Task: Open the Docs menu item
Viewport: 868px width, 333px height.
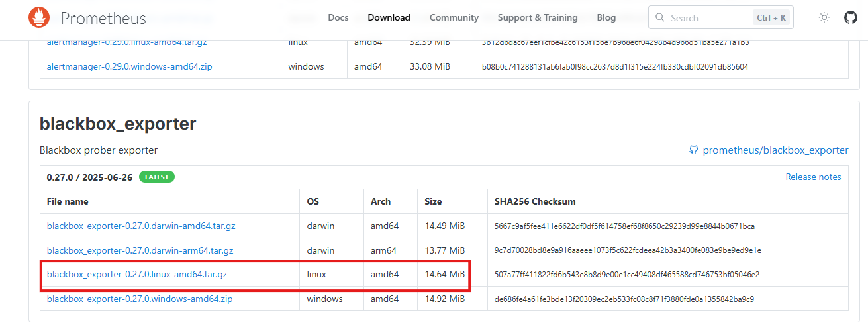Action: [338, 18]
